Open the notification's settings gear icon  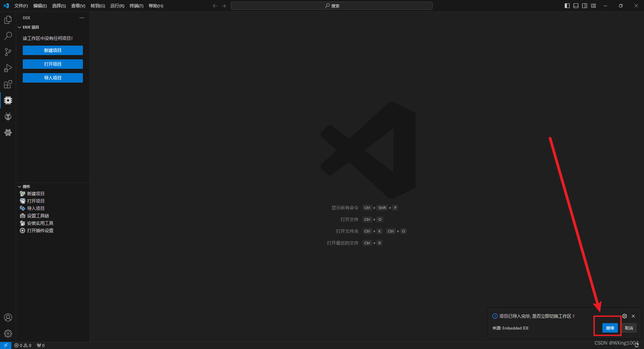624,316
